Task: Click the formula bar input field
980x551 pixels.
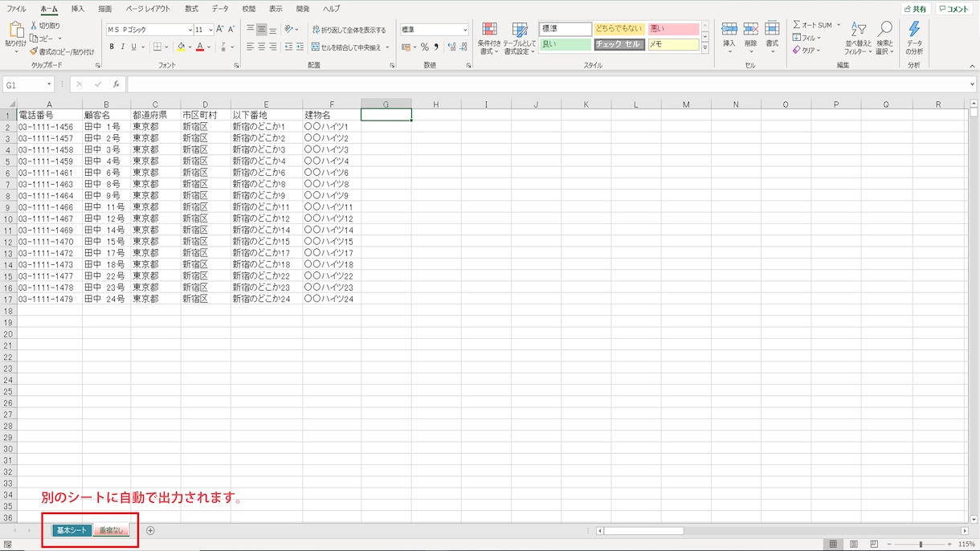Action: pyautogui.click(x=546, y=84)
